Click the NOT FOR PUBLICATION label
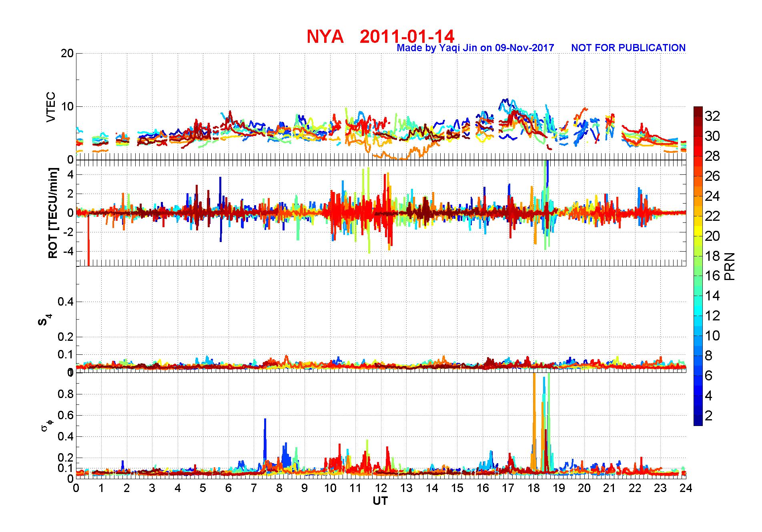 (x=628, y=48)
